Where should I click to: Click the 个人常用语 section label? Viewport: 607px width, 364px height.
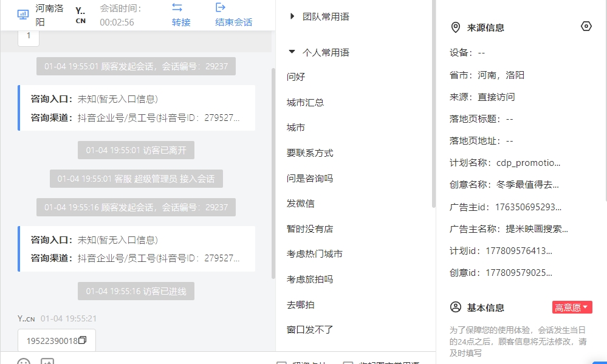[326, 53]
